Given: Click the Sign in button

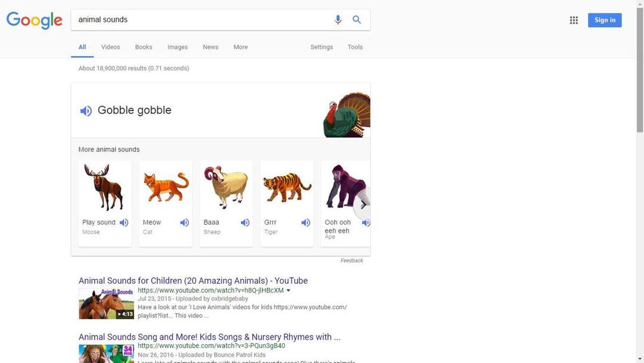Looking at the screenshot, I should (605, 20).
